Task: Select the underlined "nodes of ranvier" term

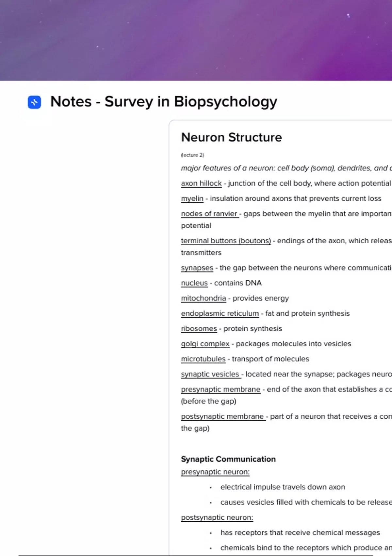Action: (209, 214)
